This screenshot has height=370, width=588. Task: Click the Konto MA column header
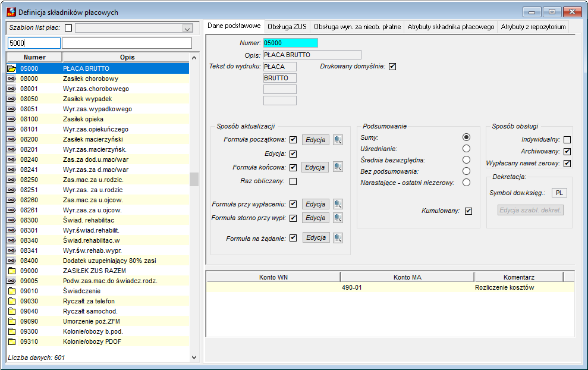point(407,277)
